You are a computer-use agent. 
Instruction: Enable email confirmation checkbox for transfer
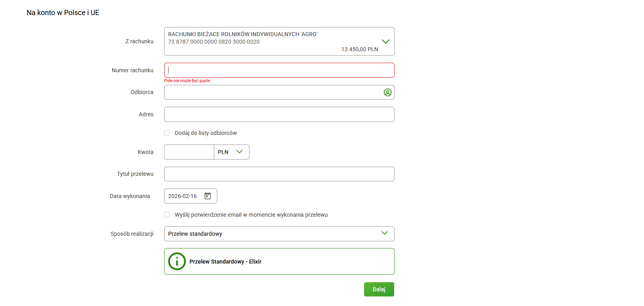[167, 215]
